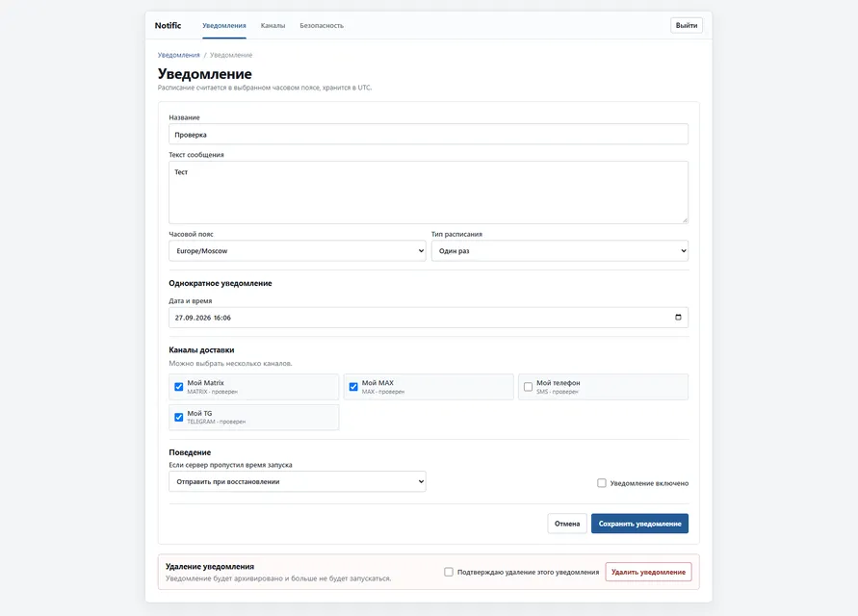
Task: Focus the Название input field
Action: tap(429, 135)
